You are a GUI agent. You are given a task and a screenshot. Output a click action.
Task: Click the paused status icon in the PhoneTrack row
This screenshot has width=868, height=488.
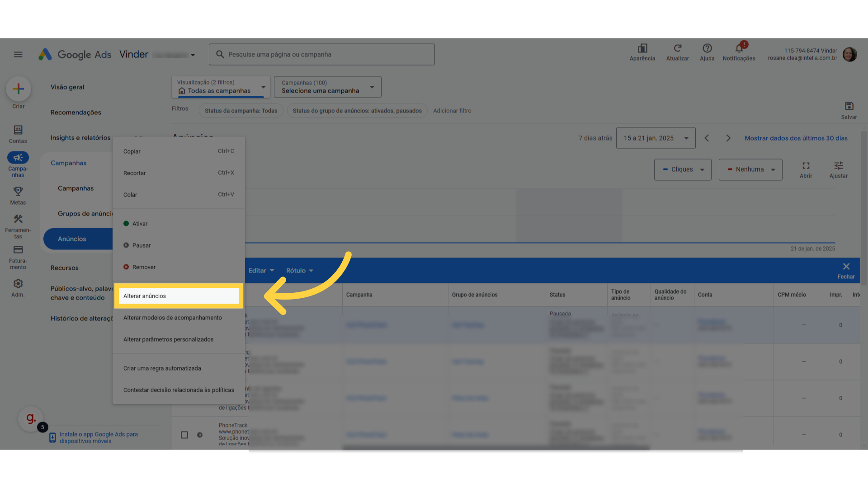click(x=200, y=435)
